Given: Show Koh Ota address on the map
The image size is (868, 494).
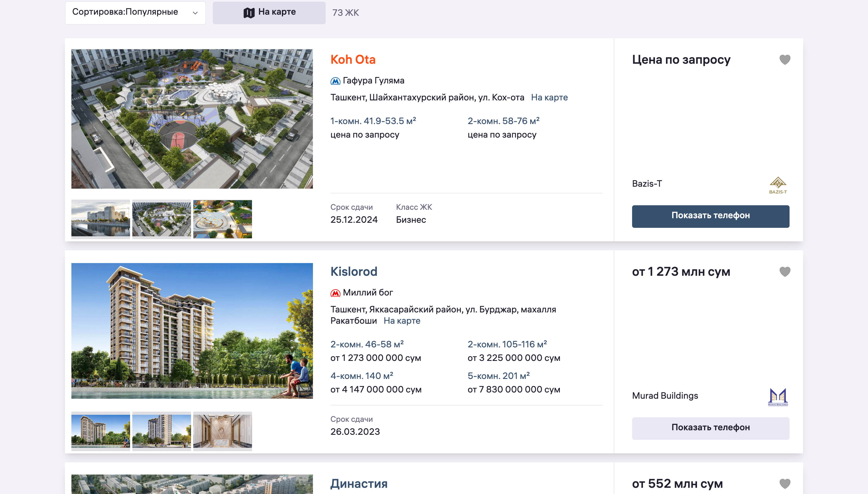Looking at the screenshot, I should tap(549, 97).
